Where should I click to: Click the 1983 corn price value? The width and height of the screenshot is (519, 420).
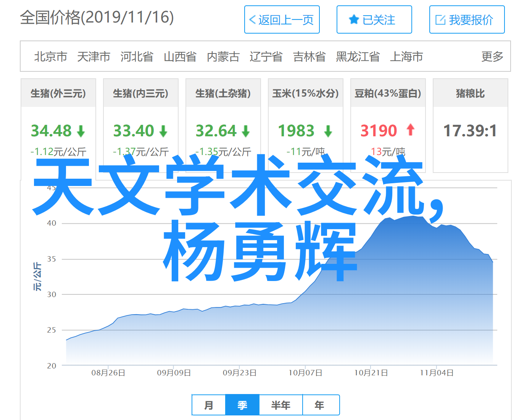(x=296, y=131)
